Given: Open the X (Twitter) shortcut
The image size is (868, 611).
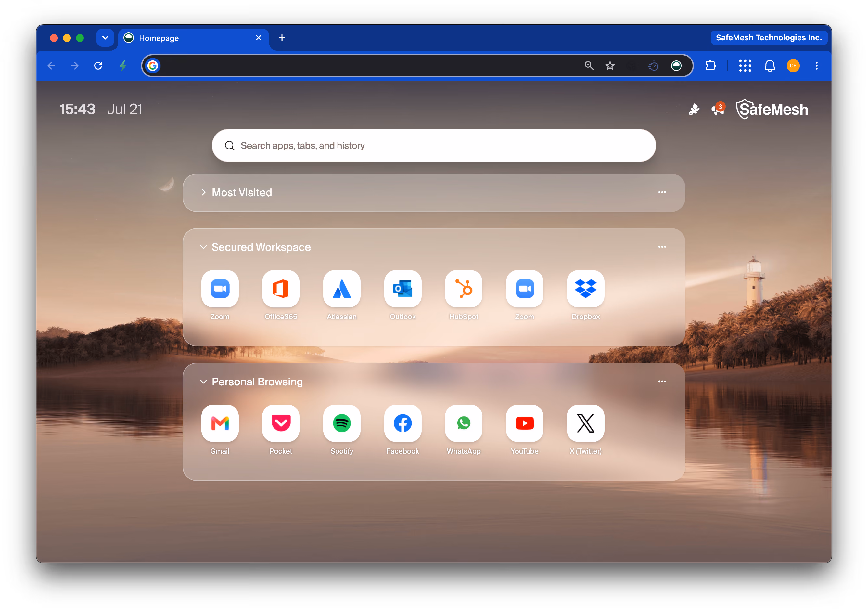Looking at the screenshot, I should [x=585, y=423].
